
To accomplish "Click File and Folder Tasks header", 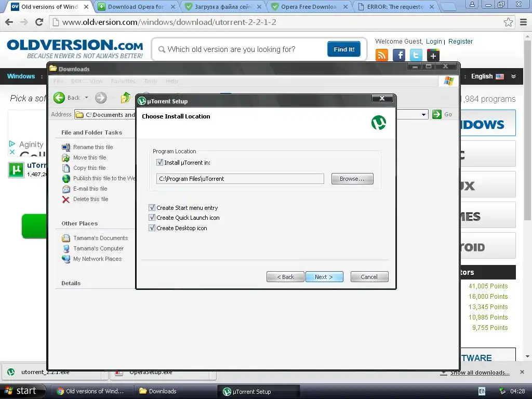I will 91,132.
